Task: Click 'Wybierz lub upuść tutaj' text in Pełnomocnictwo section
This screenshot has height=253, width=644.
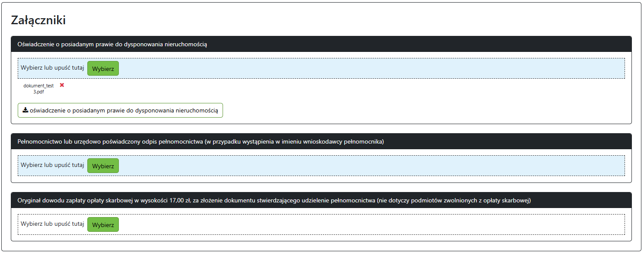Action: click(x=52, y=165)
